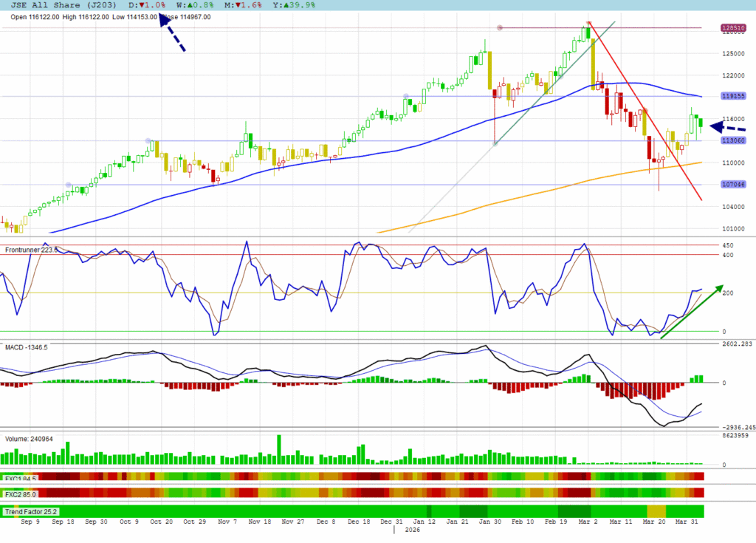
Task: Click the 128510 price level tag
Action: [x=732, y=28]
